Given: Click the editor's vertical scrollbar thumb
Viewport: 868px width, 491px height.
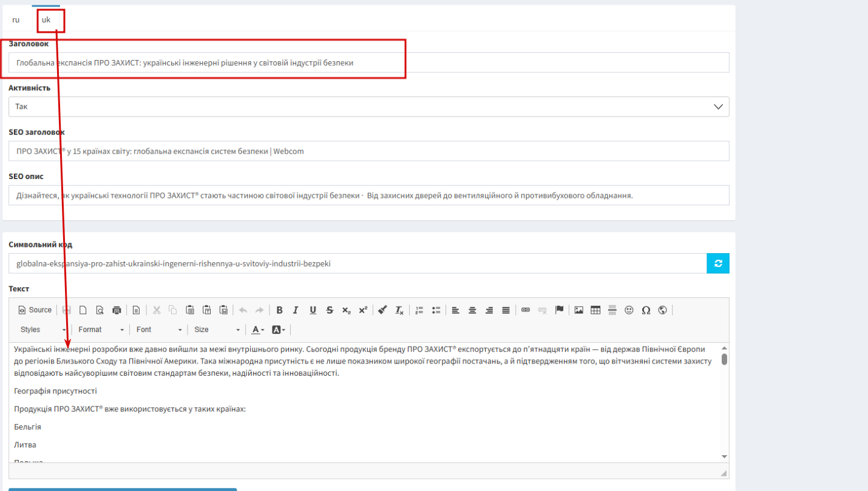Looking at the screenshot, I should 724,359.
